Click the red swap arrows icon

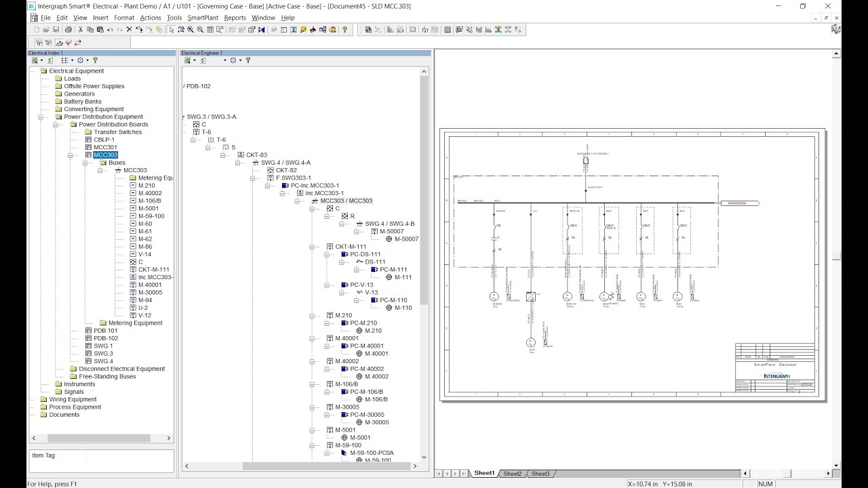[x=78, y=43]
